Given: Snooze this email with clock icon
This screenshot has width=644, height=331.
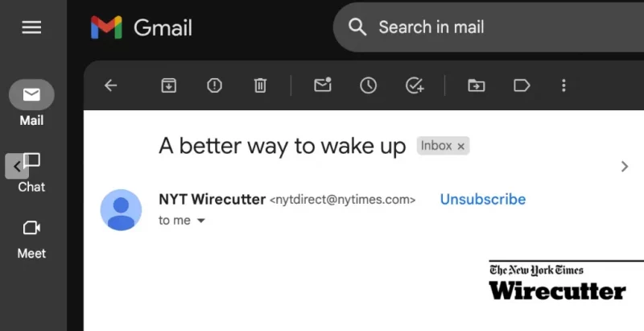Looking at the screenshot, I should tap(368, 85).
